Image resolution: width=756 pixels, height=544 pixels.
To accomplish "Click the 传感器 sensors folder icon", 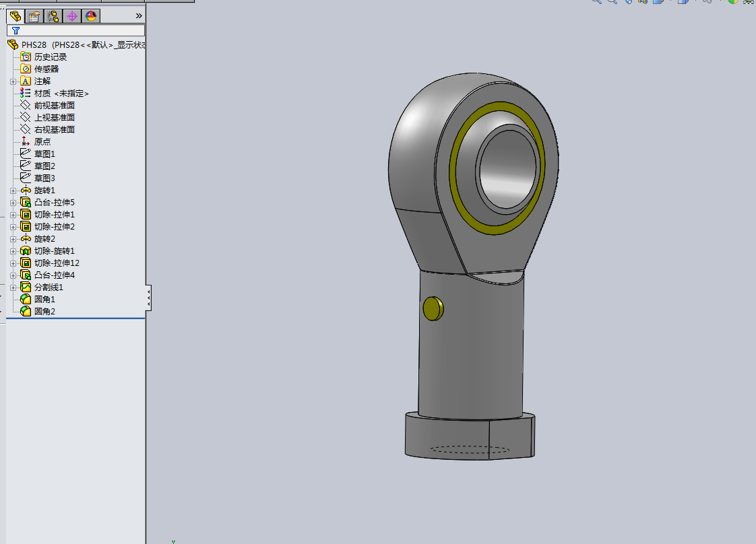I will click(26, 69).
